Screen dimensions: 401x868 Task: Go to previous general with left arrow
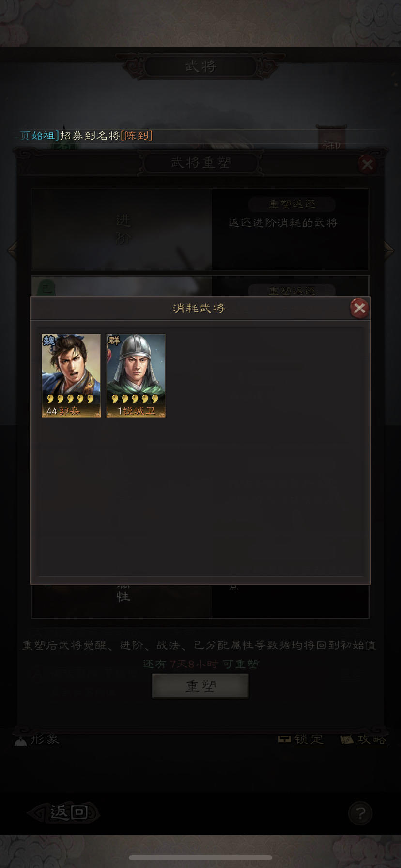point(13,250)
